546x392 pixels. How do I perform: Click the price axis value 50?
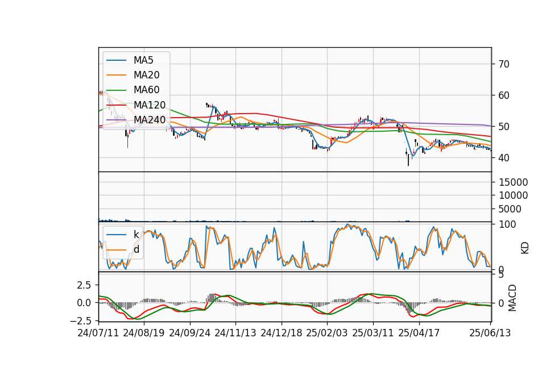(504, 127)
